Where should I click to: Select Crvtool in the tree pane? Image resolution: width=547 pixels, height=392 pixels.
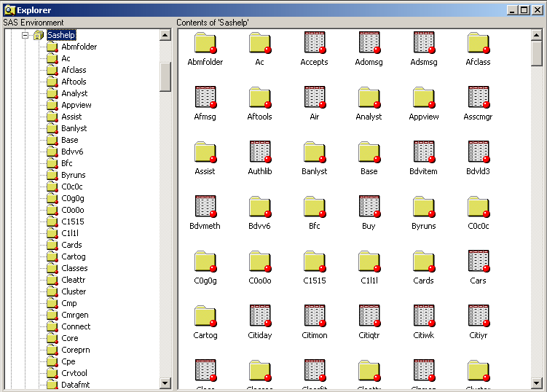pyautogui.click(x=74, y=373)
